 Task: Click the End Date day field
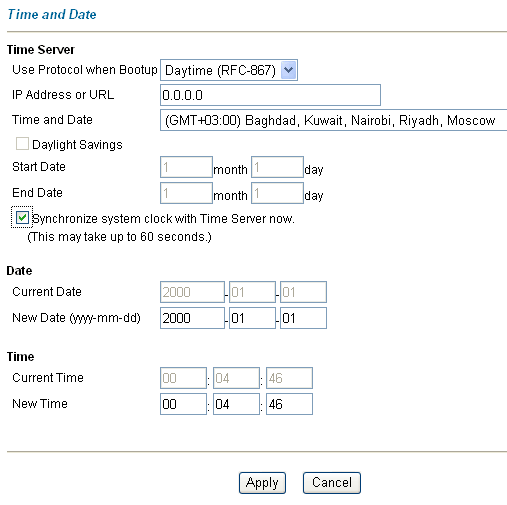277,193
